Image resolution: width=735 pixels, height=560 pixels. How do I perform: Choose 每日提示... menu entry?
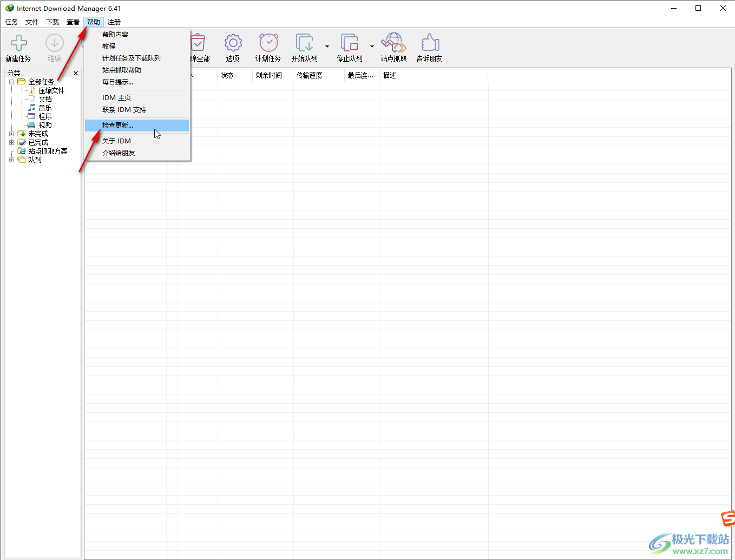[x=137, y=82]
